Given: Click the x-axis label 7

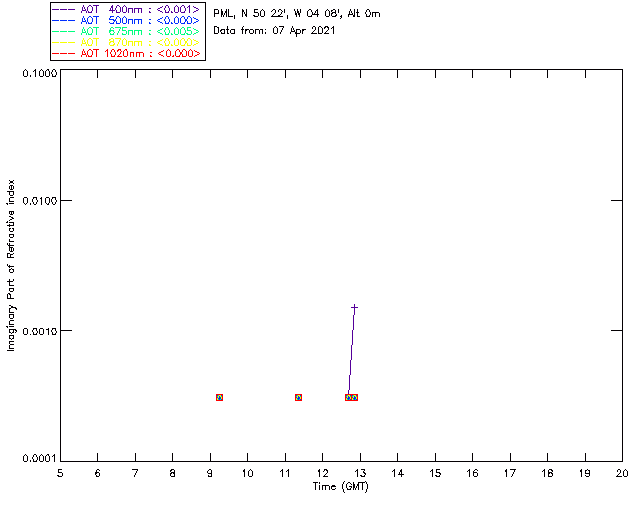Looking at the screenshot, I should (x=135, y=473).
